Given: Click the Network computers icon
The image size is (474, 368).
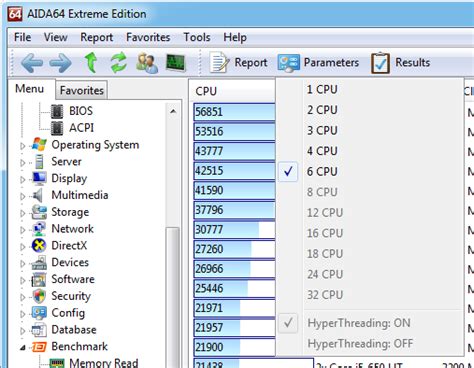Looking at the screenshot, I should (x=39, y=229).
